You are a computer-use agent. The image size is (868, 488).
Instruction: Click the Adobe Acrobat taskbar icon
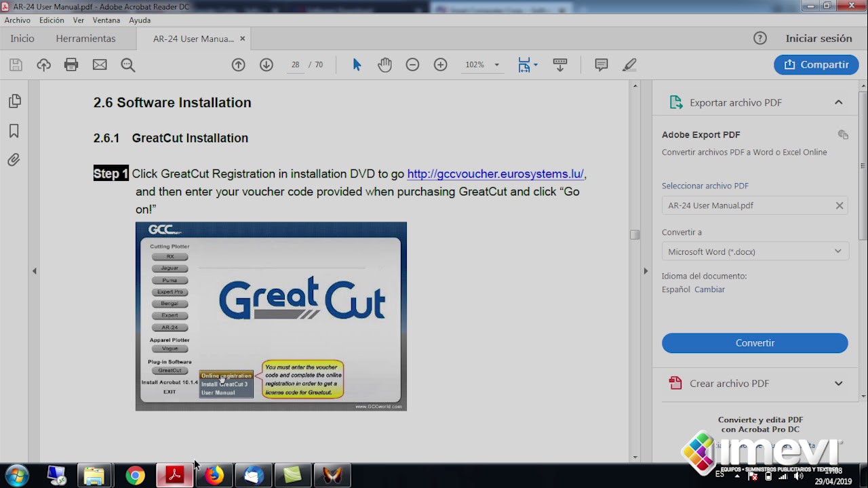pyautogui.click(x=175, y=476)
